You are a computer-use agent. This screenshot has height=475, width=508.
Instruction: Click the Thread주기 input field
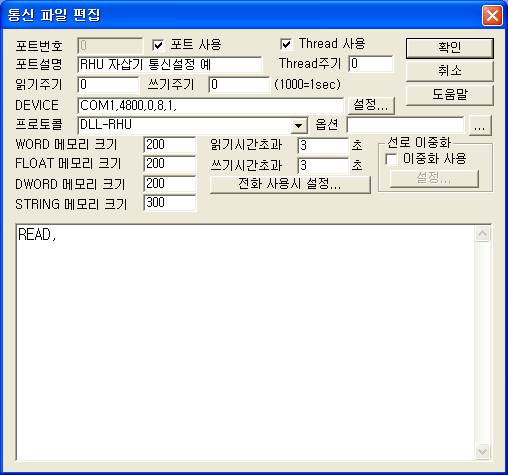click(x=371, y=64)
